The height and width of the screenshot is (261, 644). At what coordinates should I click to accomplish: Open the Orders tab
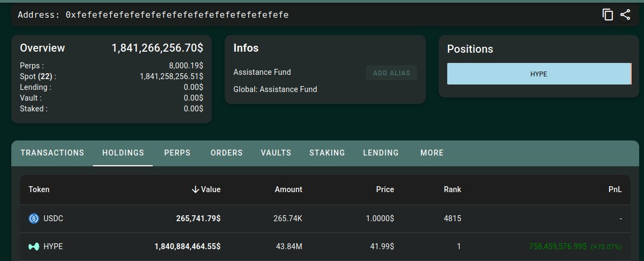point(227,153)
